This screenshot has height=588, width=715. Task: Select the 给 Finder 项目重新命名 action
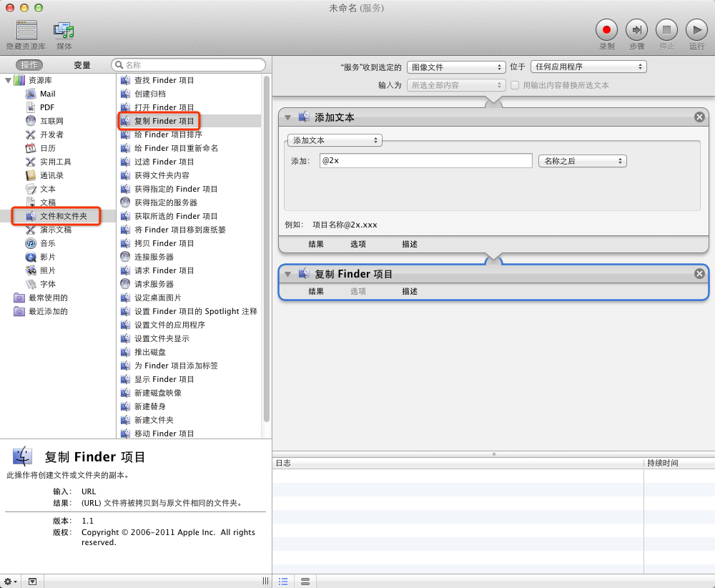click(x=176, y=148)
